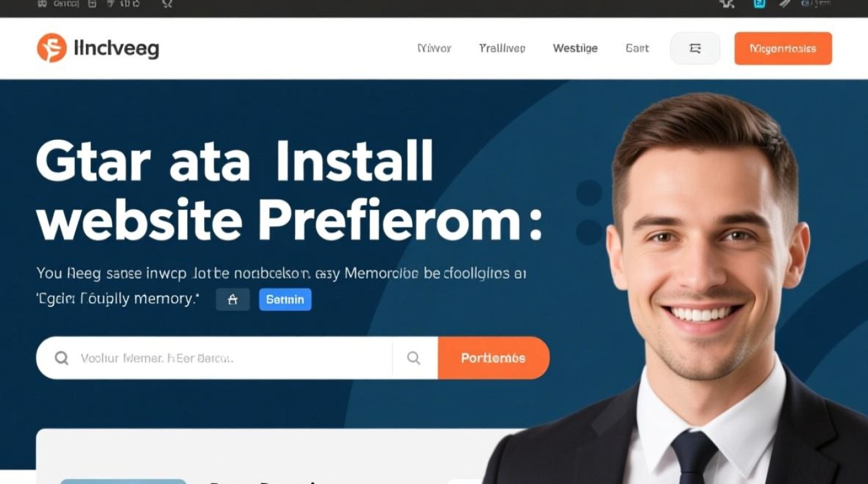Viewport: 868px width, 484px height.
Task: Click the orange Mogenriosiss button in the header
Action: tap(783, 48)
